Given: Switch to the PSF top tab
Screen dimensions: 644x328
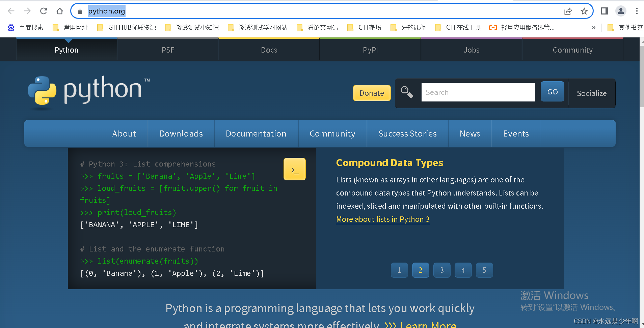Looking at the screenshot, I should (x=168, y=50).
